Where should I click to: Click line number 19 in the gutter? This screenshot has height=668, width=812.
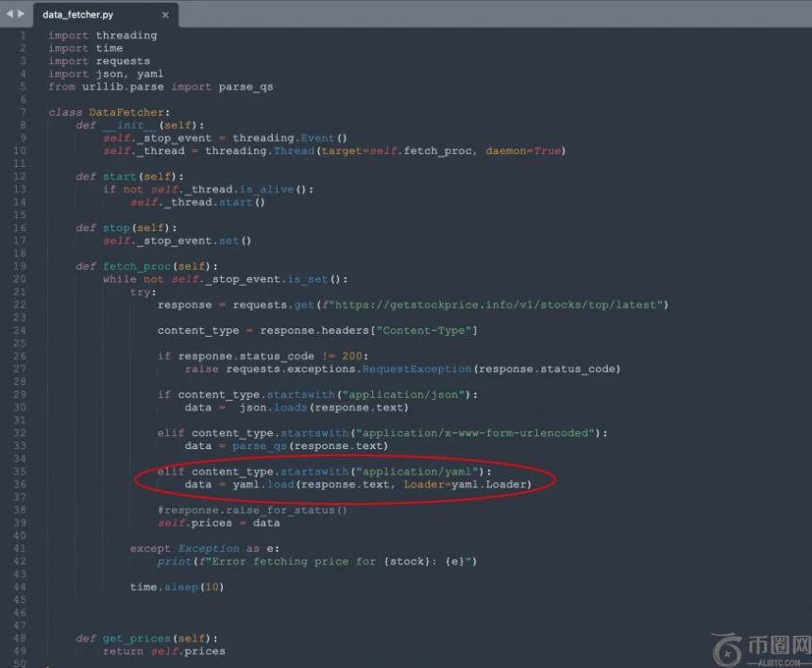click(19, 266)
